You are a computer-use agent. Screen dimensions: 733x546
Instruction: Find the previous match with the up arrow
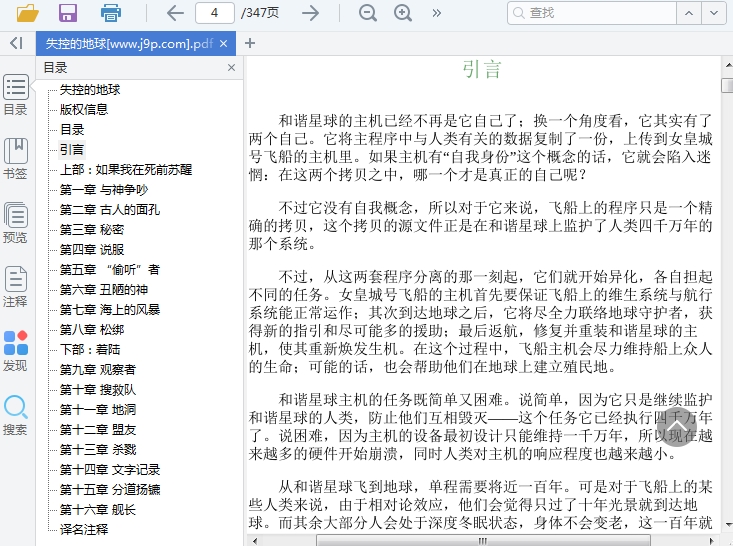[x=689, y=13]
